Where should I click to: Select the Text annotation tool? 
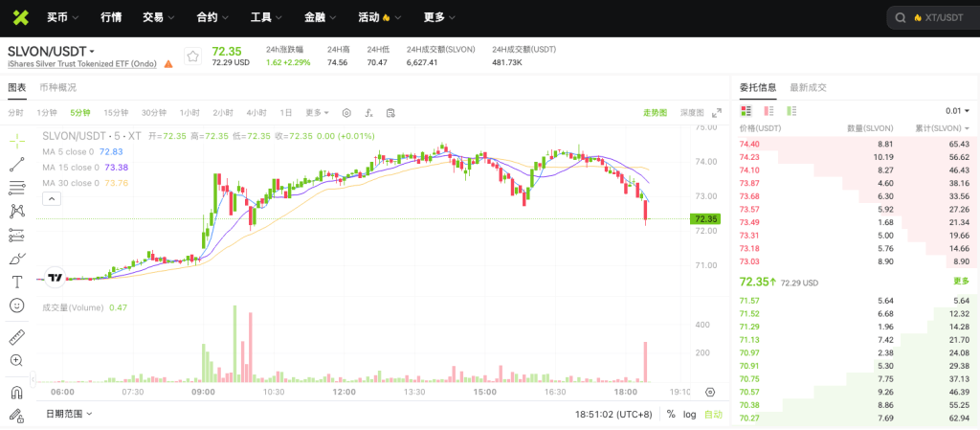17,282
